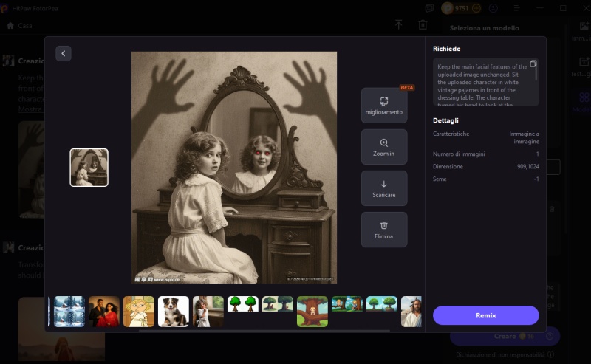Click the Caratteristiche label
591x364 pixels.
click(451, 134)
